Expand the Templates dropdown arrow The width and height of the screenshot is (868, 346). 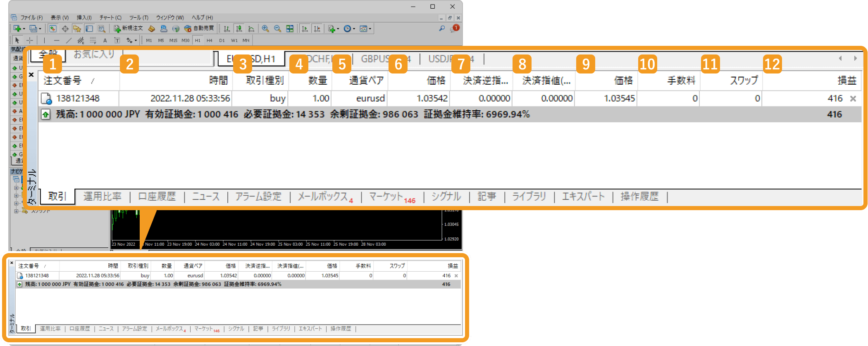[370, 29]
